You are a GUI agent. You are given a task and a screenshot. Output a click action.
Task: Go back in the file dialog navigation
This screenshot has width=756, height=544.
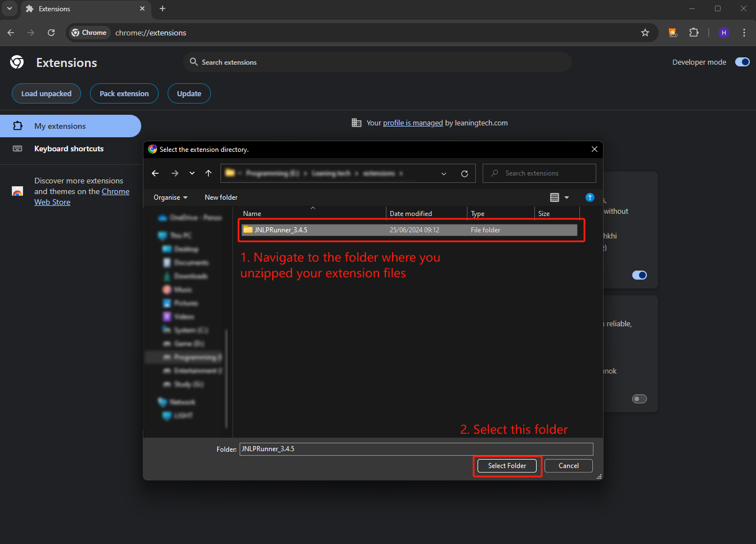click(x=155, y=173)
